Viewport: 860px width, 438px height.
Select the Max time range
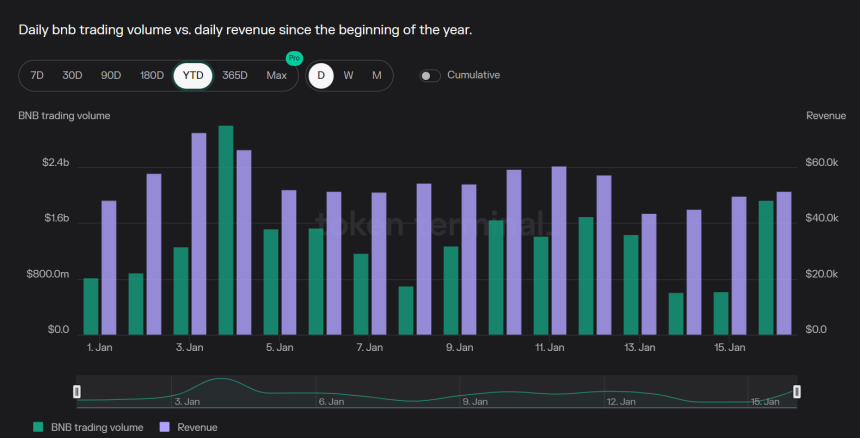point(277,76)
